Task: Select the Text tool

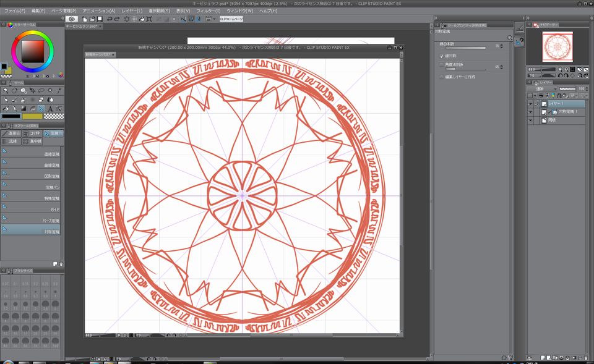Action: click(50, 109)
